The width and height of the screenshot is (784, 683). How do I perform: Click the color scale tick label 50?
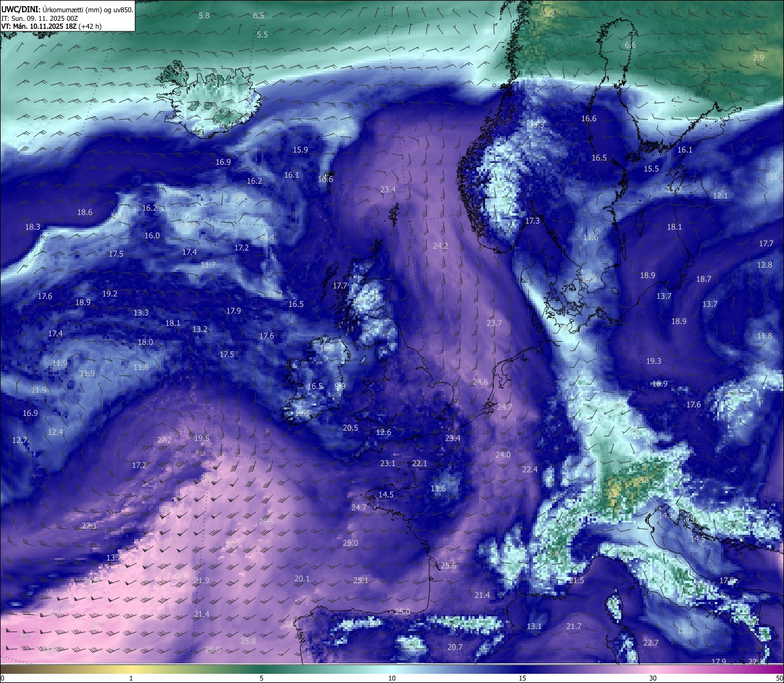[779, 678]
